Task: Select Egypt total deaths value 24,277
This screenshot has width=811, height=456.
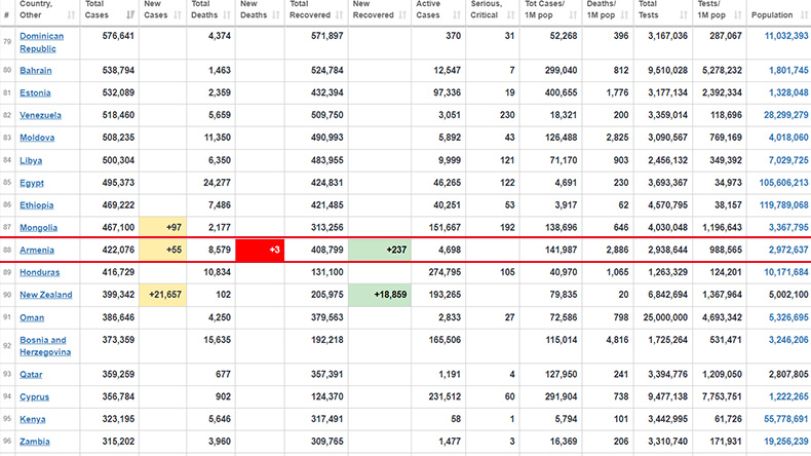Action: coord(217,183)
